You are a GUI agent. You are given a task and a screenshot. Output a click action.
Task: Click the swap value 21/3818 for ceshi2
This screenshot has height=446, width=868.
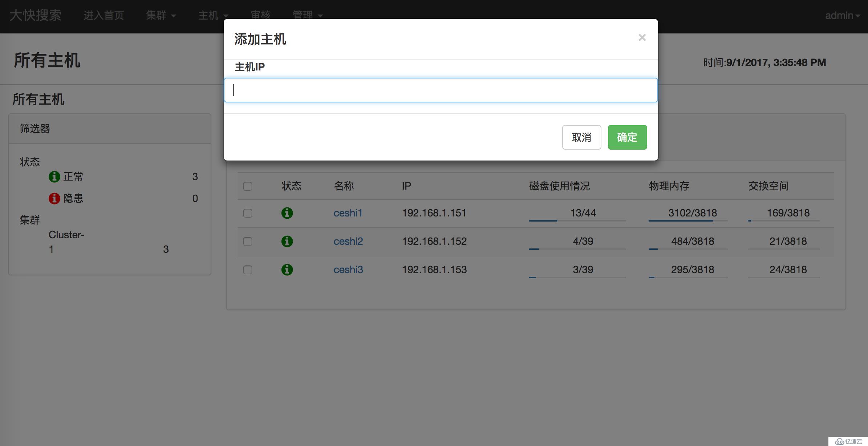(788, 241)
